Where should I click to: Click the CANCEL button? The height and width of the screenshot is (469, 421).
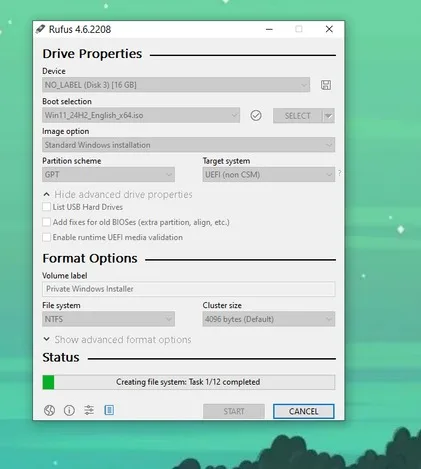[303, 411]
